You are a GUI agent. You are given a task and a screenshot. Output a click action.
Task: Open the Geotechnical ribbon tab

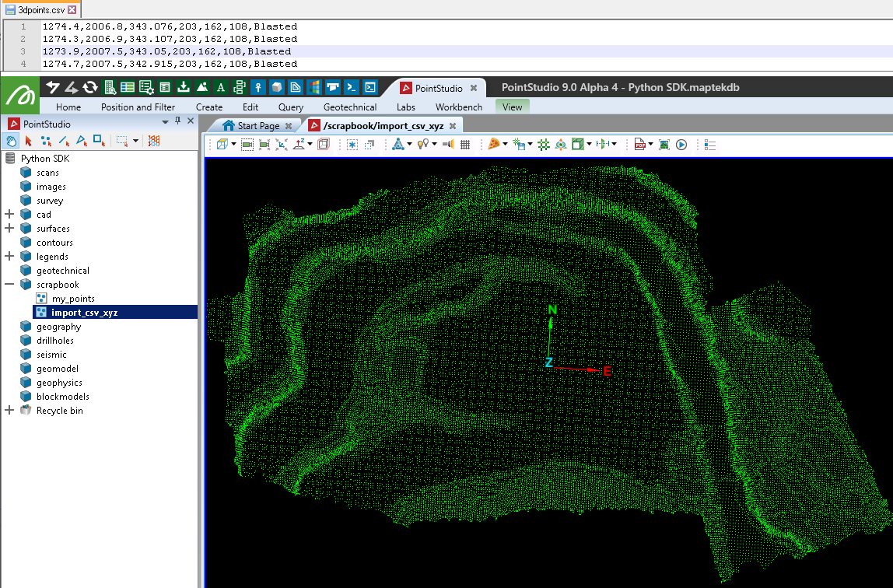click(x=350, y=107)
